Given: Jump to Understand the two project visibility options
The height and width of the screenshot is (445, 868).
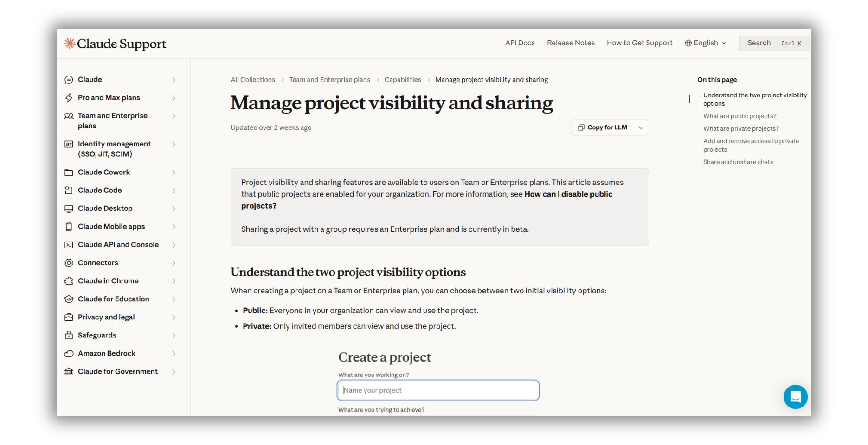Looking at the screenshot, I should pos(755,100).
